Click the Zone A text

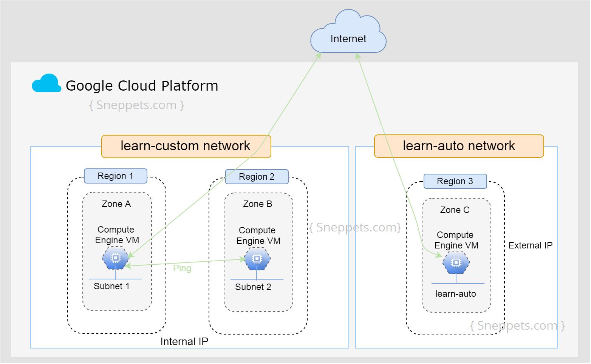pyautogui.click(x=116, y=204)
